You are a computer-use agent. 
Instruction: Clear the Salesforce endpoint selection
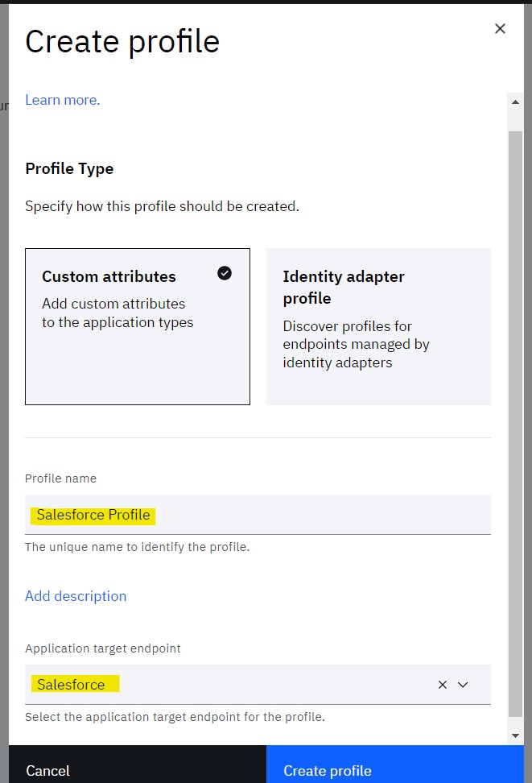(442, 685)
